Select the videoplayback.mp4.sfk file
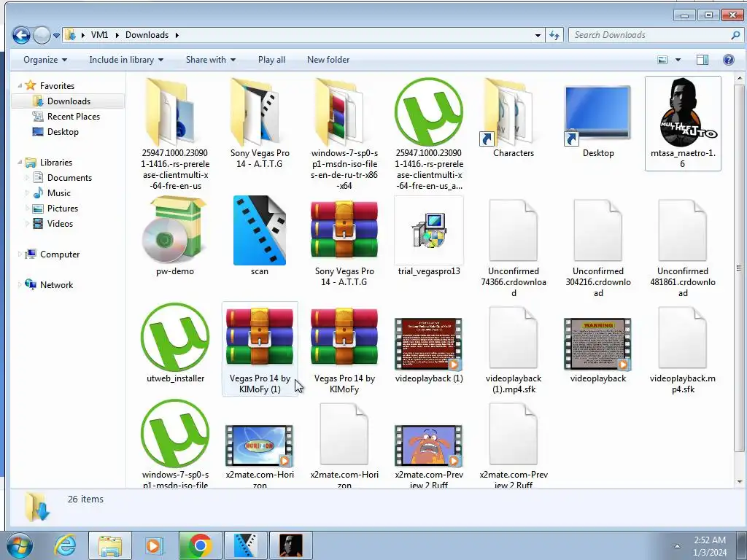747x560 pixels. click(x=683, y=350)
